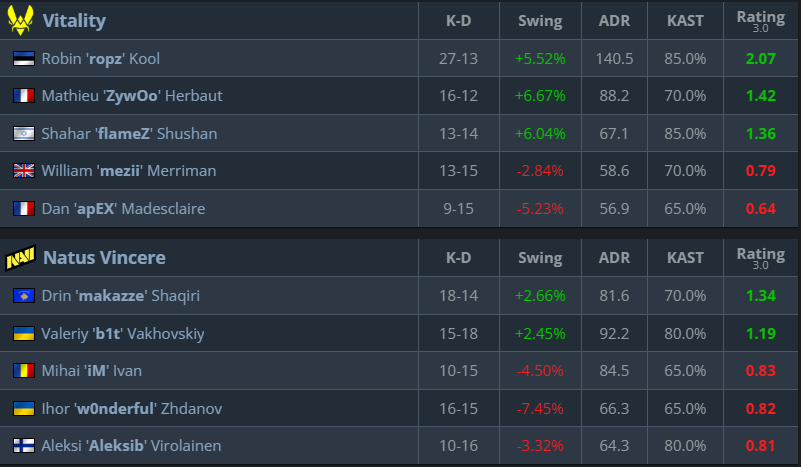The image size is (801, 467).
Task: Click the Estonian flag beside ropz
Action: [x=23, y=59]
